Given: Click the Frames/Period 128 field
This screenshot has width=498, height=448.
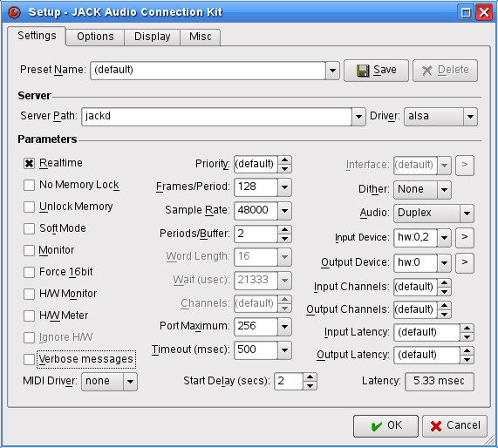Looking at the screenshot, I should tap(256, 187).
